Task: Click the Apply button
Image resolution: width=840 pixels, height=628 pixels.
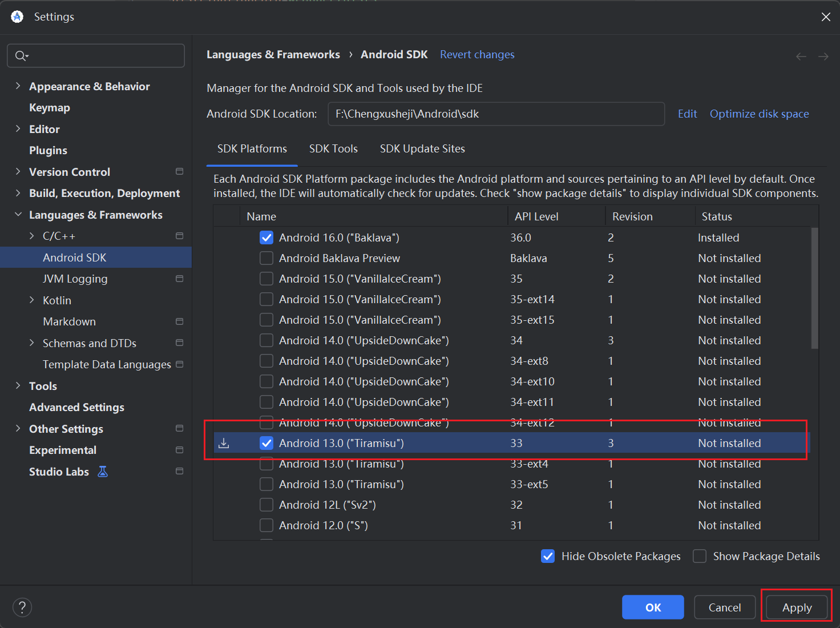Action: 797,607
